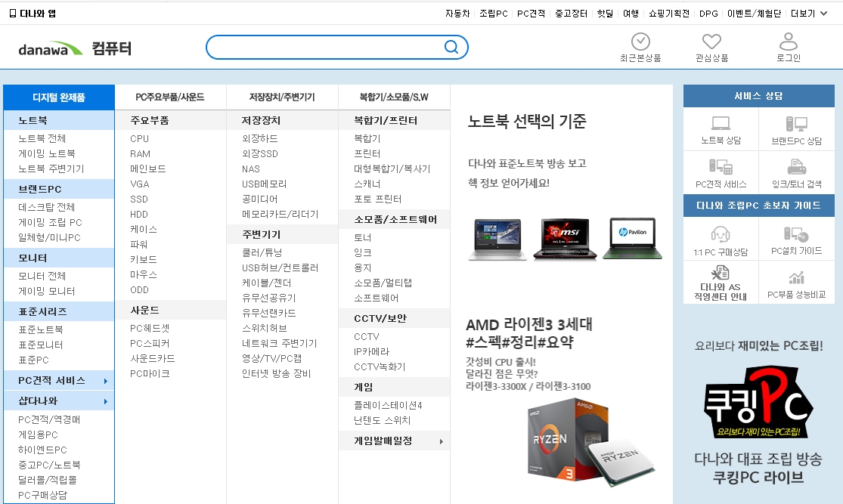Open the 하이엔드PC link
This screenshot has height=504, width=843.
click(42, 450)
